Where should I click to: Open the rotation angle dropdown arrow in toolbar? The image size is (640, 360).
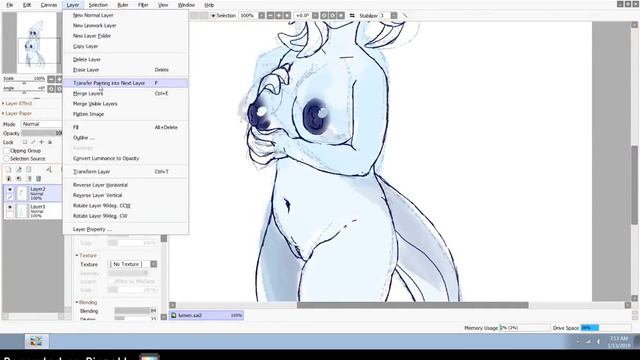(315, 16)
